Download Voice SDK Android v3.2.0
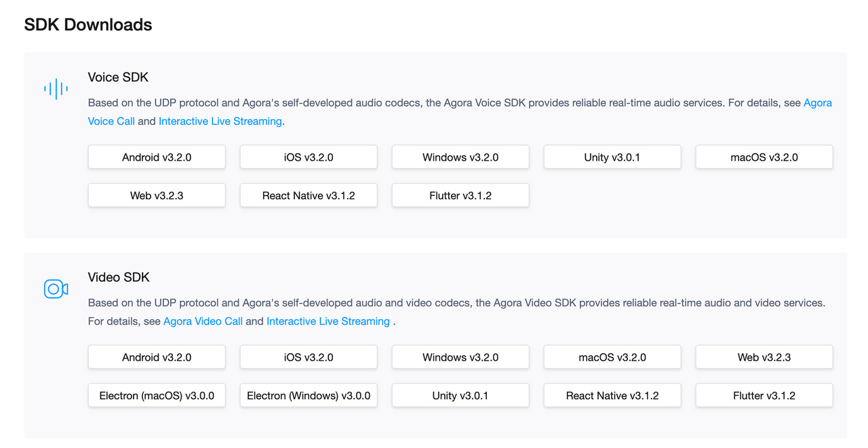Viewport: 868px width, 448px height. 157,157
